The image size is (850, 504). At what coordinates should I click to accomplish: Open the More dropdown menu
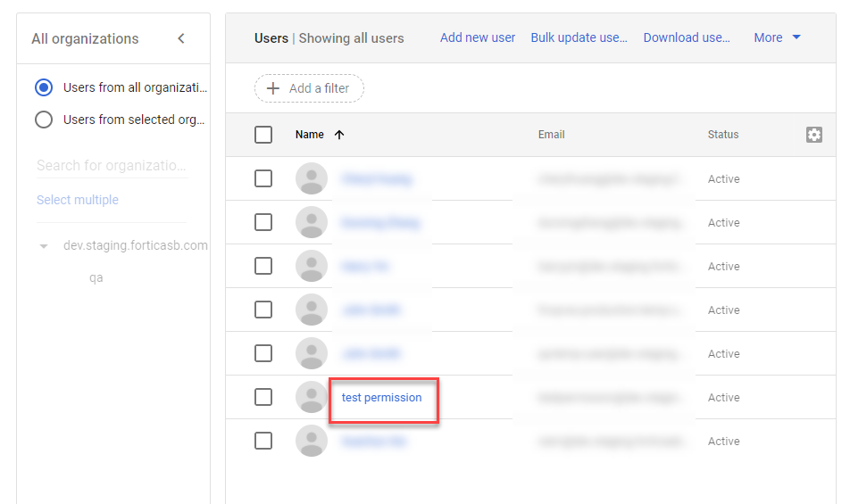(x=777, y=37)
